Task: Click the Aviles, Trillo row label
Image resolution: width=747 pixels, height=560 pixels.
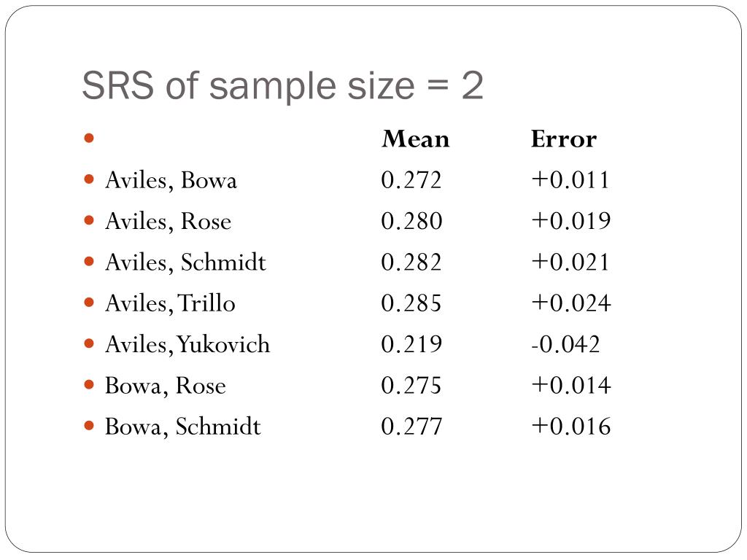Action: point(170,303)
